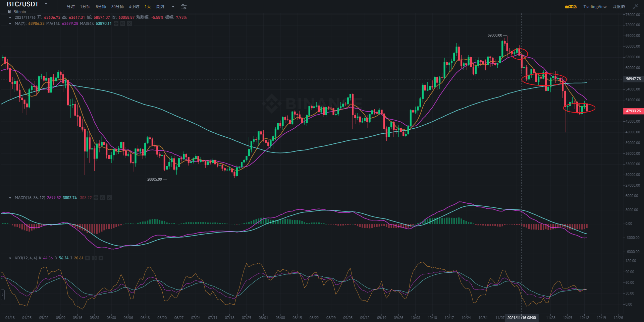Open the BTC/USDT pair selector dropdown

pyautogui.click(x=46, y=4)
